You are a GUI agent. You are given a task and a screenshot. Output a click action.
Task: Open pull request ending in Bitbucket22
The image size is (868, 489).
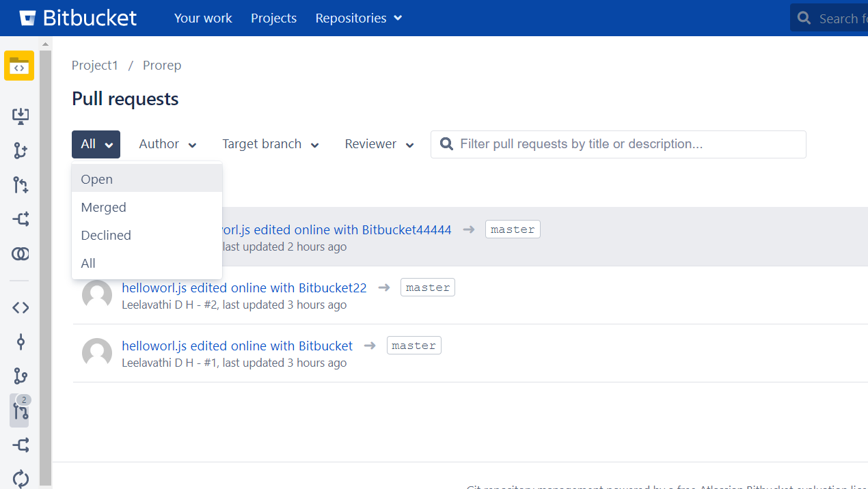(x=244, y=288)
